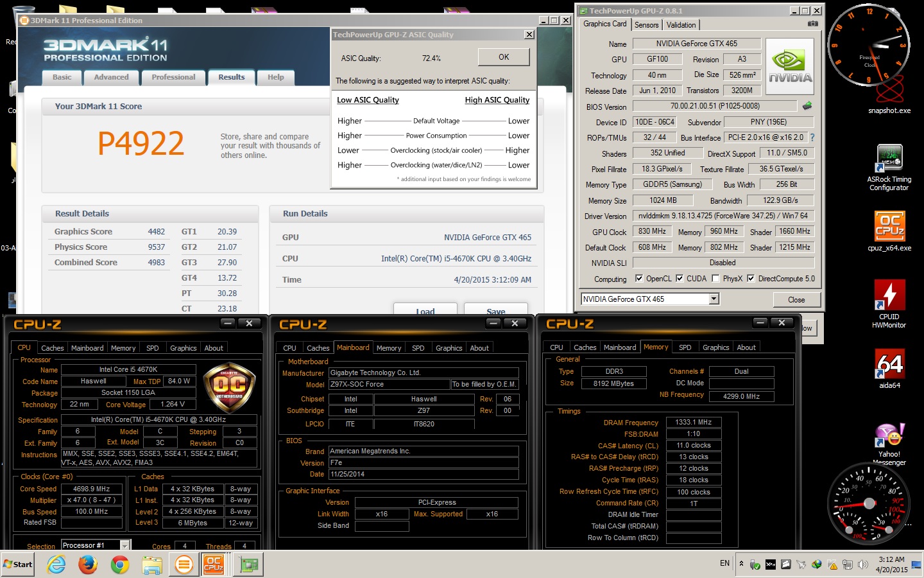Click the network tray icon

click(x=848, y=565)
